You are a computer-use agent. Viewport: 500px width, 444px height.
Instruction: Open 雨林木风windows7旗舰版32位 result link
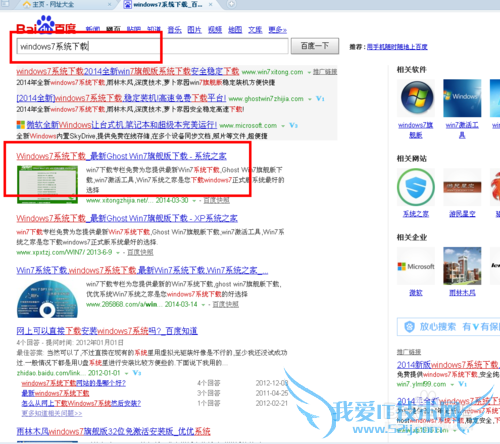click(x=114, y=431)
